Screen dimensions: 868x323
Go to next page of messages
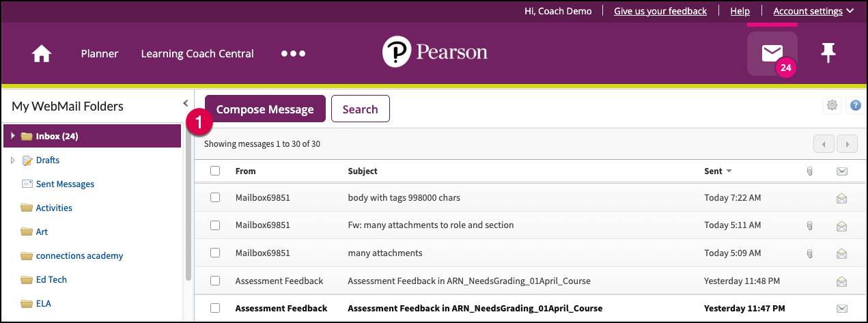848,144
